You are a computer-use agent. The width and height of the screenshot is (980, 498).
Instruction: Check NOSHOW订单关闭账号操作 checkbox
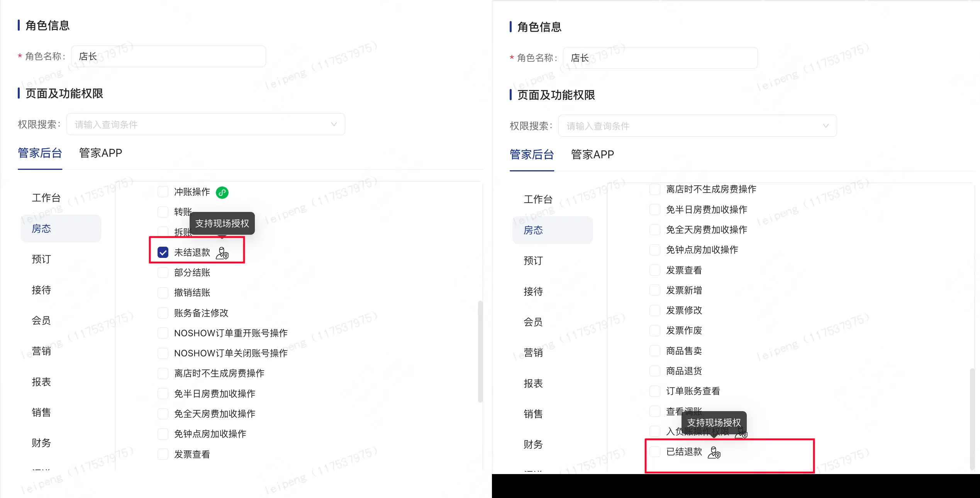click(x=163, y=353)
